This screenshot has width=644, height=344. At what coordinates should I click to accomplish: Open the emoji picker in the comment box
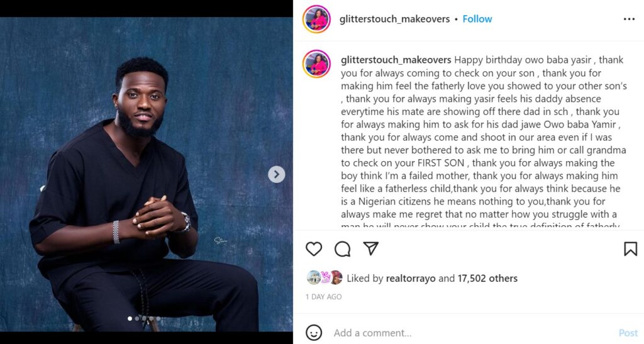pos(314,333)
